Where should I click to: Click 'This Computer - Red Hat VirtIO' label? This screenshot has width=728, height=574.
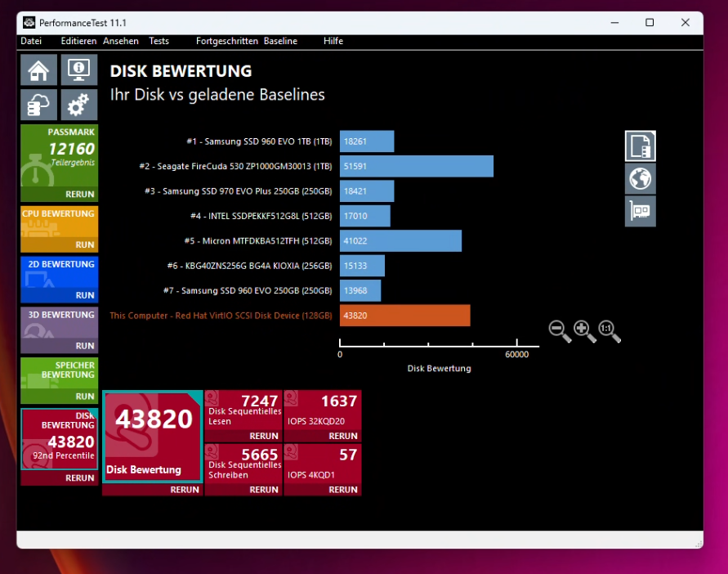[x=221, y=316]
